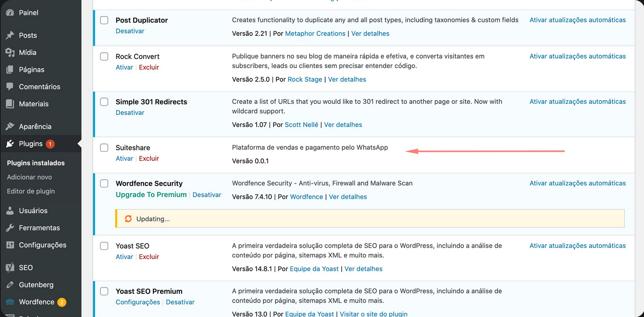
Task: Open Editor de plugin submenu item
Action: tap(31, 191)
